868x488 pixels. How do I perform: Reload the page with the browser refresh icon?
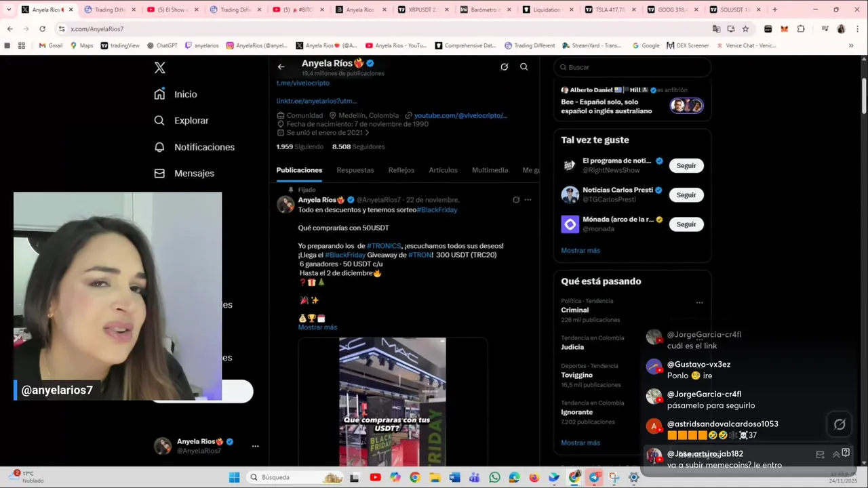click(x=42, y=29)
